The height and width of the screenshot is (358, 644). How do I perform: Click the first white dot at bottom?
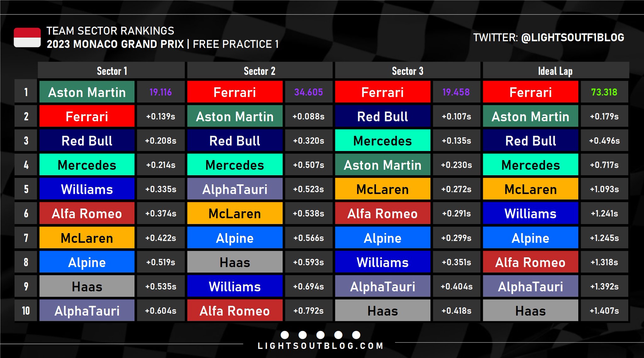tap(285, 335)
